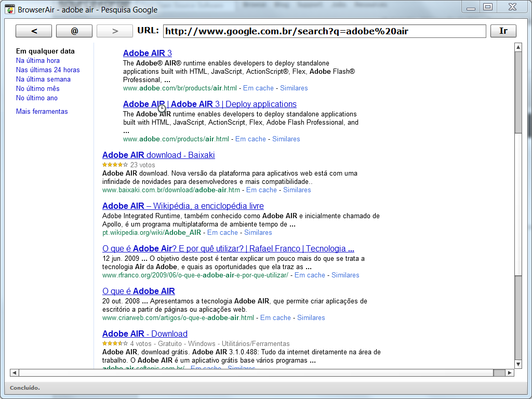This screenshot has width=532, height=399.
Task: Click the Concluído status bar text
Action: [x=25, y=388]
